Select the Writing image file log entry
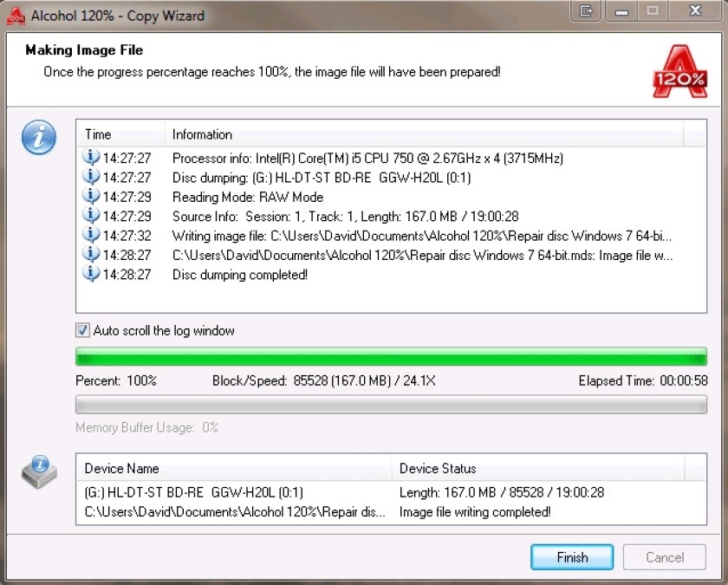Screen dimensions: 728x585 point(391,236)
